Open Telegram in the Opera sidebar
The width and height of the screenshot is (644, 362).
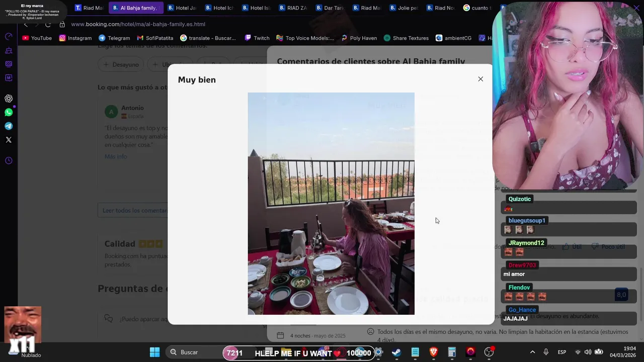(9, 126)
